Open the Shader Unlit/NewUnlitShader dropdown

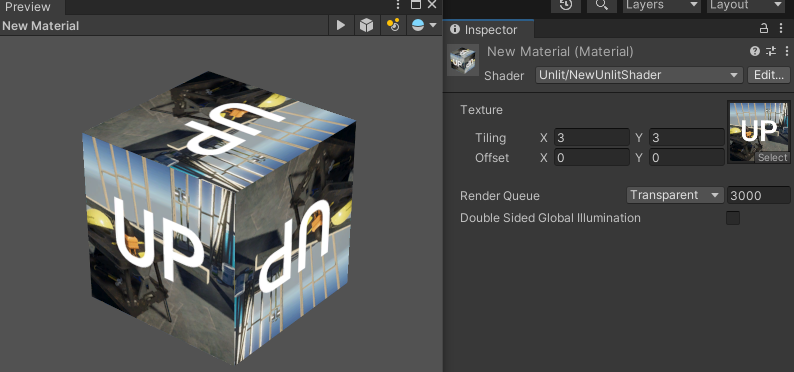[639, 75]
